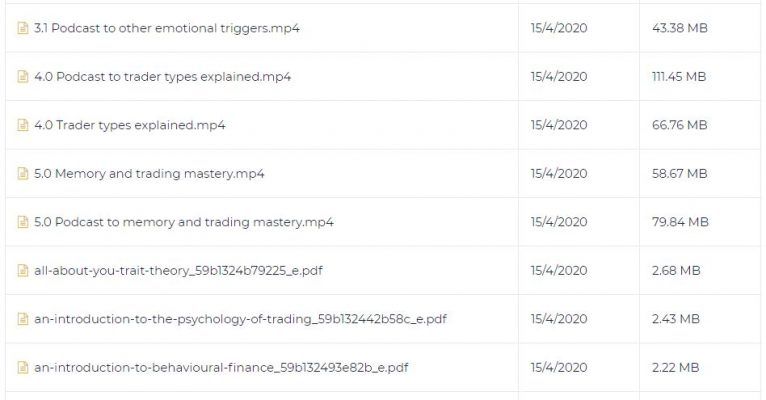
Task: Click file icon beside 4.0 Podcast to trader types explained.mp4
Action: pos(22,77)
